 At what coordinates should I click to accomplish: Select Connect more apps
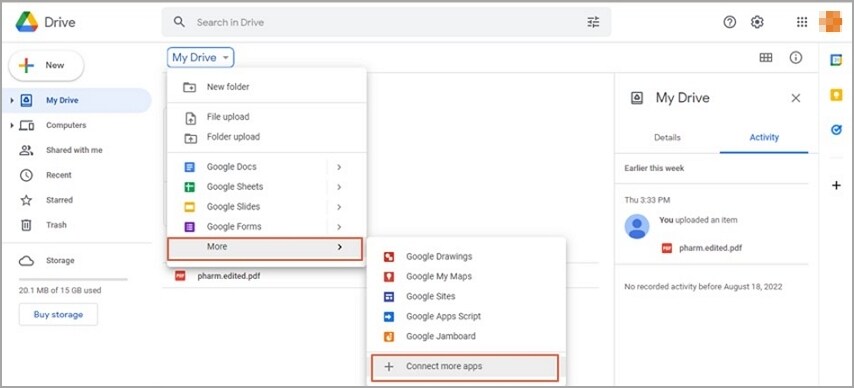[x=465, y=367]
